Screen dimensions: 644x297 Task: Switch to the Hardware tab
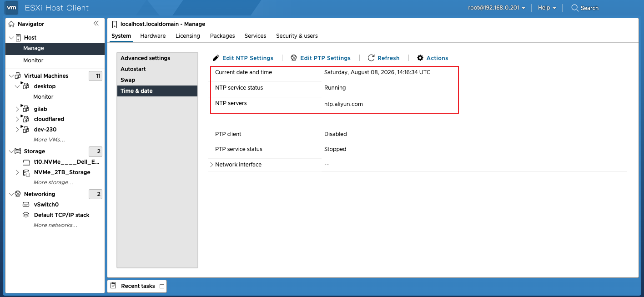[153, 36]
